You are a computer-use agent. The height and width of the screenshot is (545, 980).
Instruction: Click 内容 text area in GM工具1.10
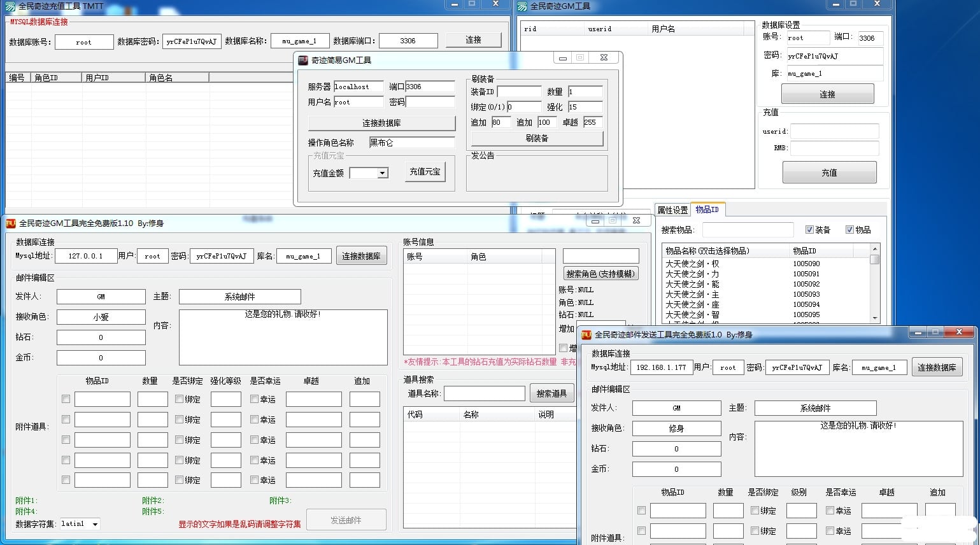283,337
